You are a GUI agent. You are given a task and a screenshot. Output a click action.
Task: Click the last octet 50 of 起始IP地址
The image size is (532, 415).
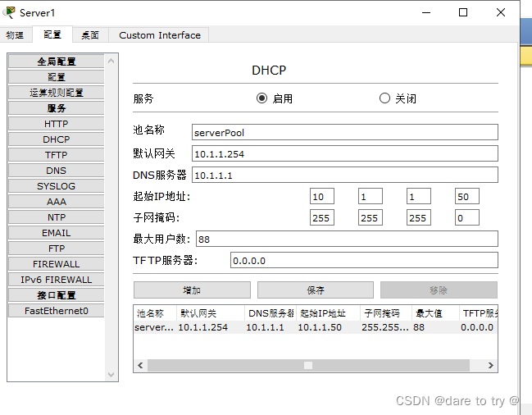pos(467,197)
